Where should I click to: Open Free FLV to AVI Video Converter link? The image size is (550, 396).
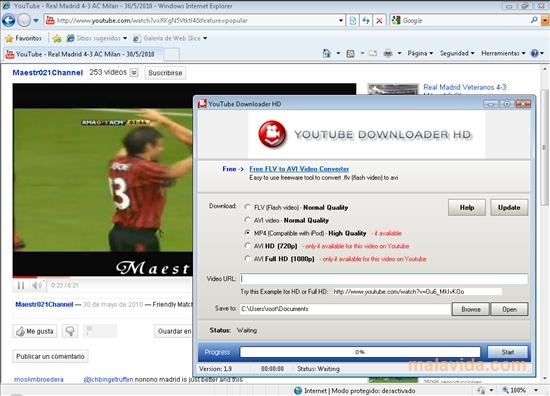[x=299, y=169]
